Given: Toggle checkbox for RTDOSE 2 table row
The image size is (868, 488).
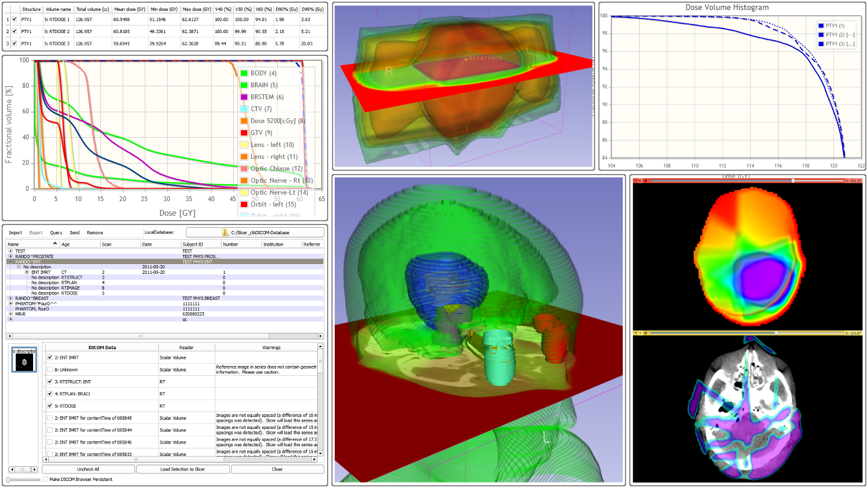Looking at the screenshot, I should pyautogui.click(x=15, y=31).
